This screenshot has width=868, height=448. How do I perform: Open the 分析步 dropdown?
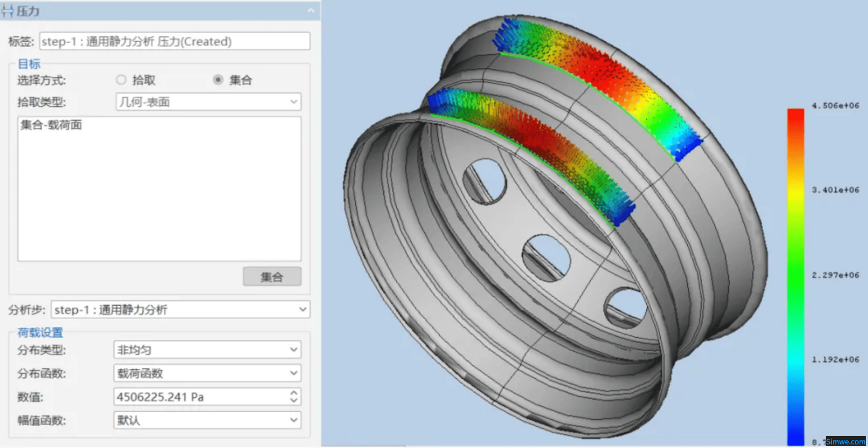click(181, 310)
